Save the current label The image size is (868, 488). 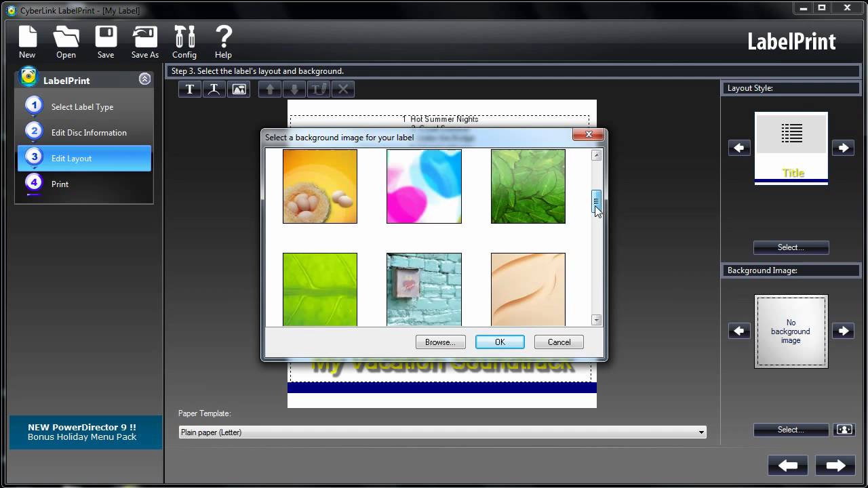105,42
